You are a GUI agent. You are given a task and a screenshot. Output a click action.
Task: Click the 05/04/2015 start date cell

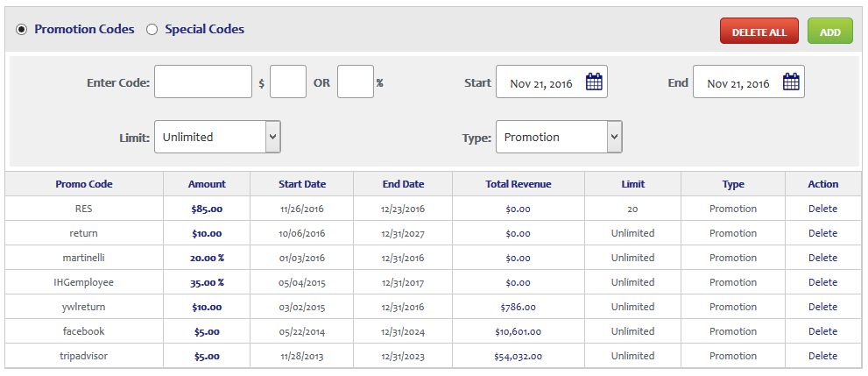pyautogui.click(x=301, y=282)
